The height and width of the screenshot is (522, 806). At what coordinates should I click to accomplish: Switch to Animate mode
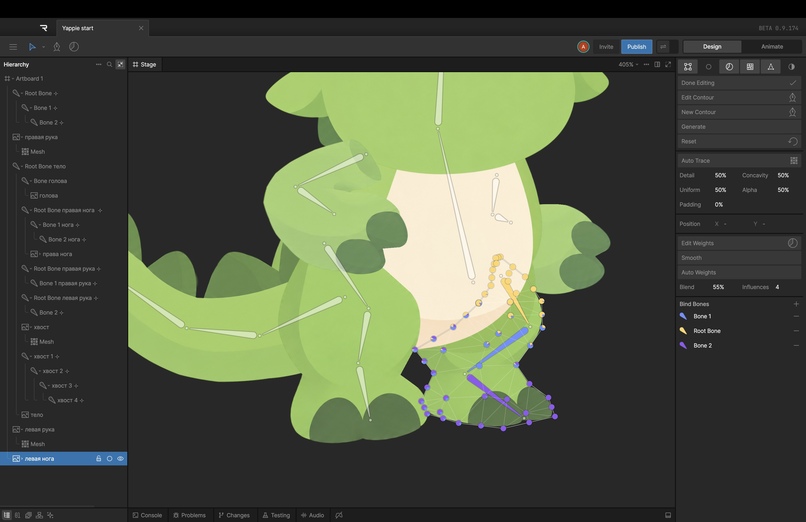(772, 47)
